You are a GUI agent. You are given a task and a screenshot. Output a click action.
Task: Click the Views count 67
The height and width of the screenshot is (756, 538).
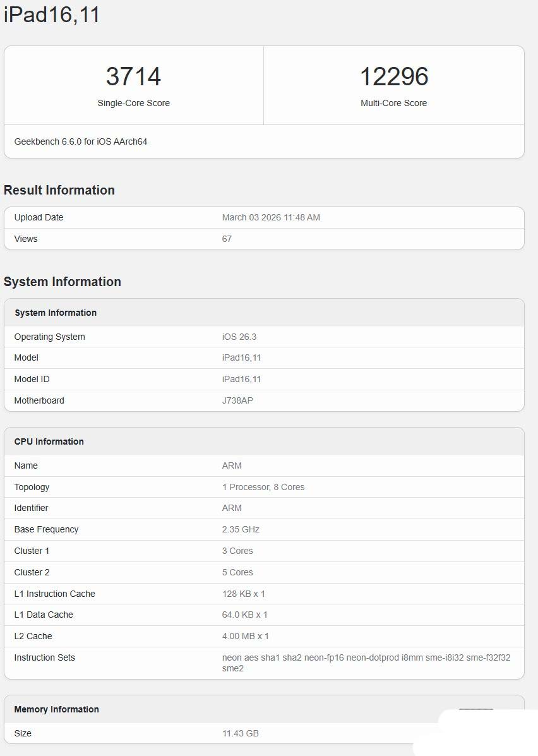click(x=227, y=239)
